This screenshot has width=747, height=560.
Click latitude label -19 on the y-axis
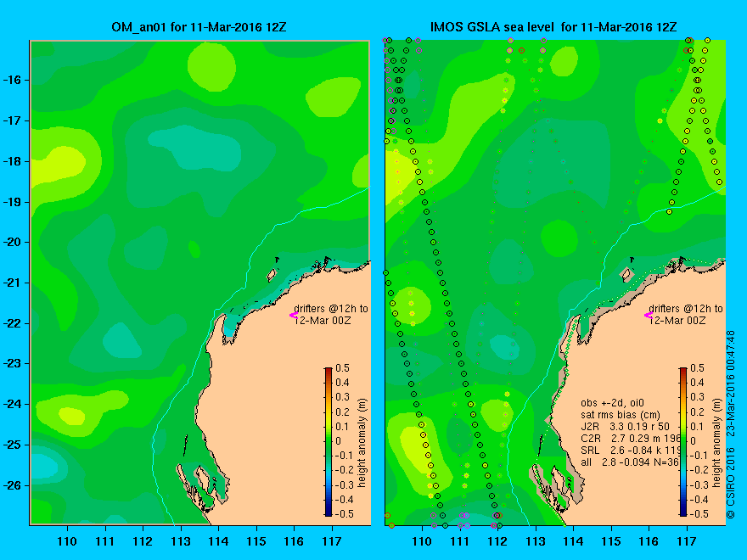(13, 202)
